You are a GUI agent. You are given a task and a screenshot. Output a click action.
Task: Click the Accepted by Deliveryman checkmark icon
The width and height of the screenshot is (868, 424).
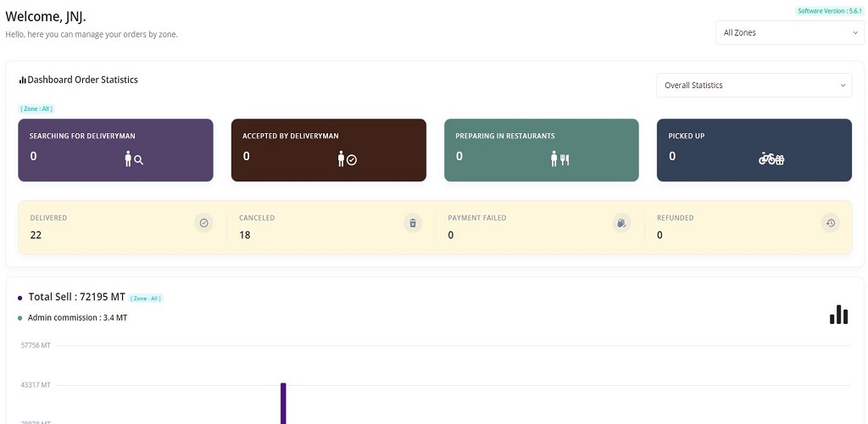348,159
